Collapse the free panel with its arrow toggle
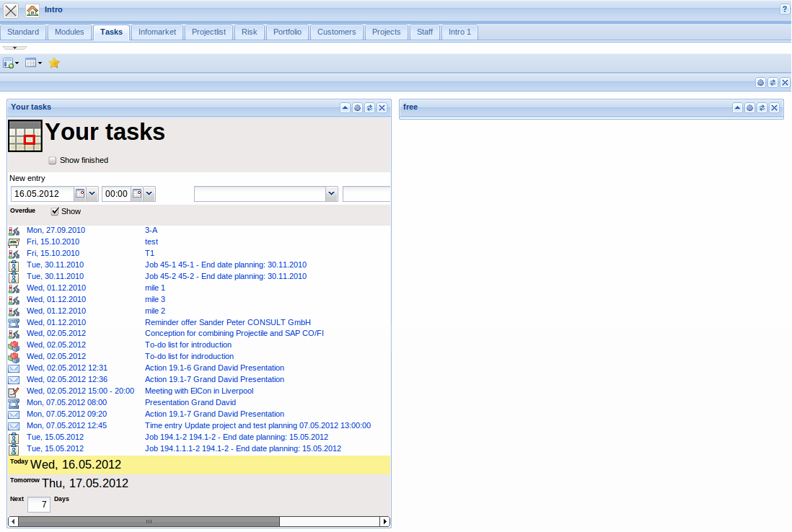Screen dimensions: 792x532 click(x=737, y=107)
